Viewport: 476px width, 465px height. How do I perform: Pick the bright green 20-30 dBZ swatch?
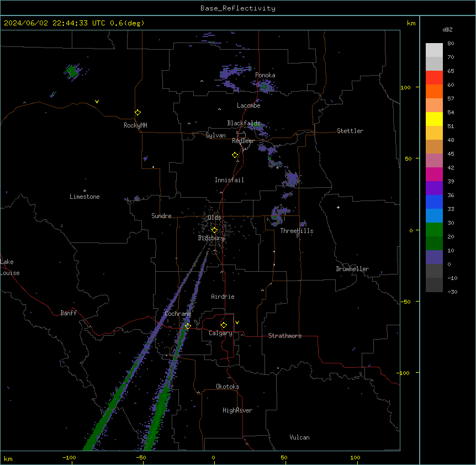pyautogui.click(x=434, y=230)
